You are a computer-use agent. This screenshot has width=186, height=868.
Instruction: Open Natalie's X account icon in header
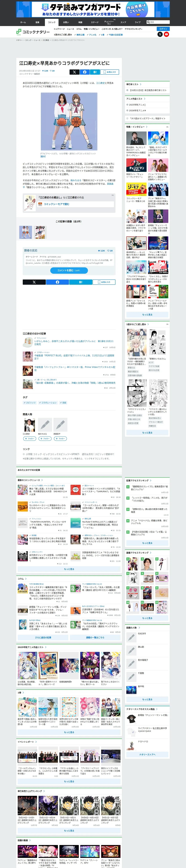pos(160,34)
